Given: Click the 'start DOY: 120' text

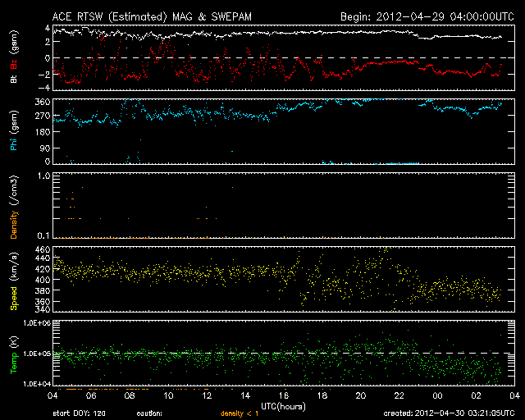Looking at the screenshot, I should coord(80,413).
